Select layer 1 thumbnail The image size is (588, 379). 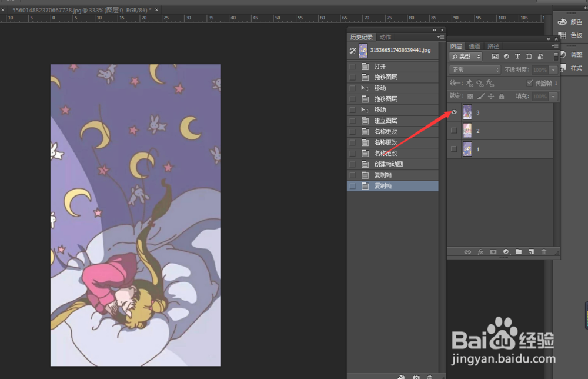[467, 149]
